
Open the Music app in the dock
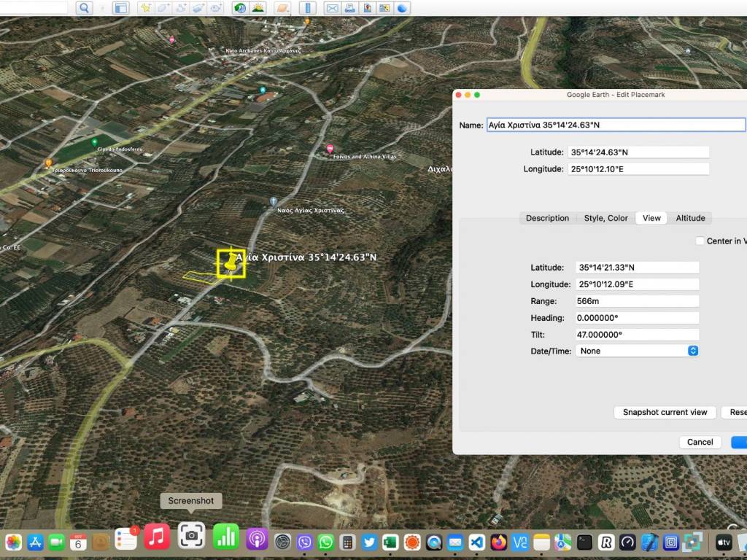click(x=157, y=537)
